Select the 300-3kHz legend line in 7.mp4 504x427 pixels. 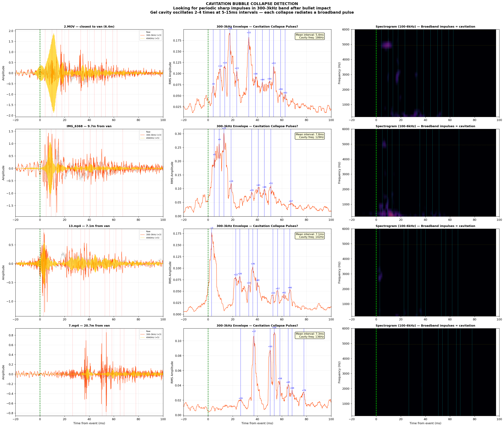pos(143,334)
